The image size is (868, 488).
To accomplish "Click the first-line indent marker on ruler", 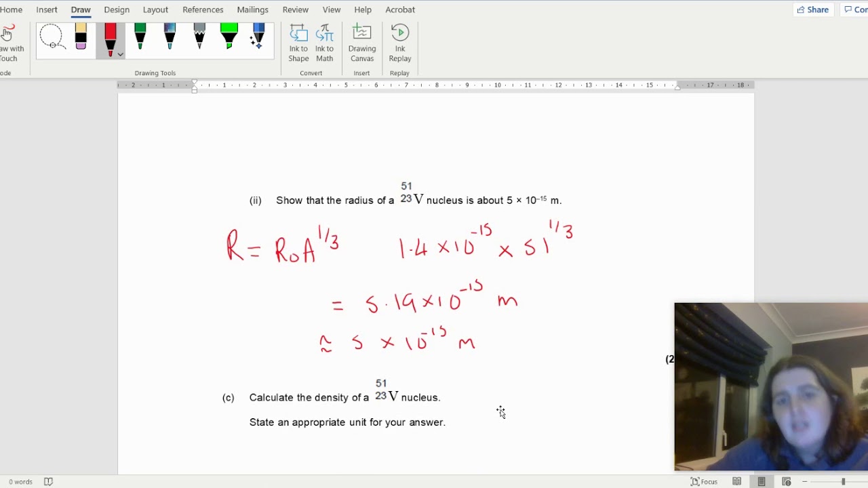I will [x=195, y=82].
